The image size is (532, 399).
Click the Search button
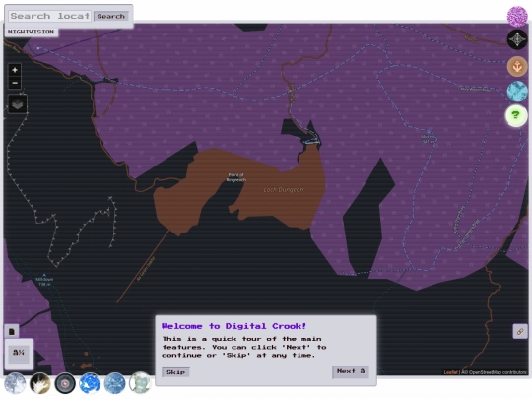coord(111,17)
